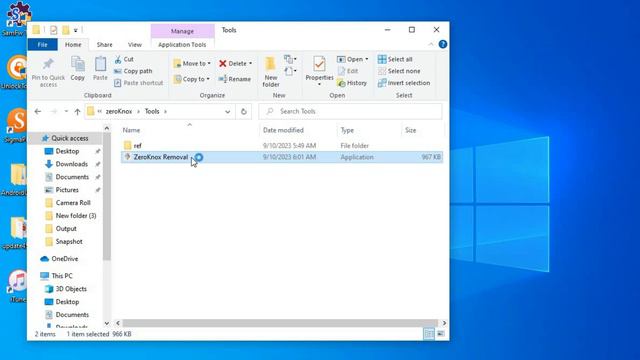
Task: Click the Copy ribbon icon
Action: (x=78, y=69)
